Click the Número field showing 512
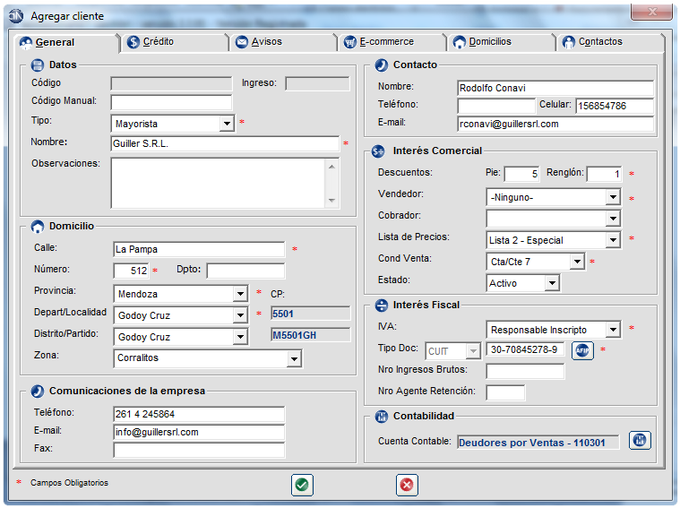680x508 pixels. click(131, 271)
